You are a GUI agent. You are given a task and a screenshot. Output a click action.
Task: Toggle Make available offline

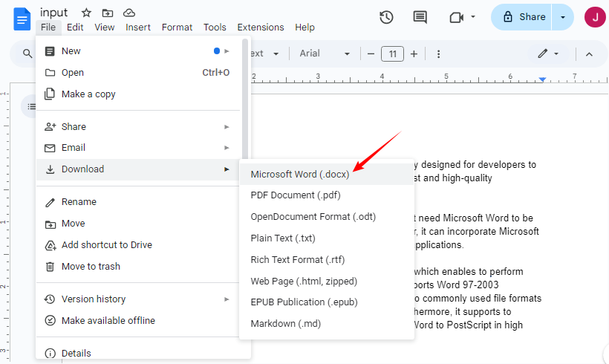pos(108,320)
